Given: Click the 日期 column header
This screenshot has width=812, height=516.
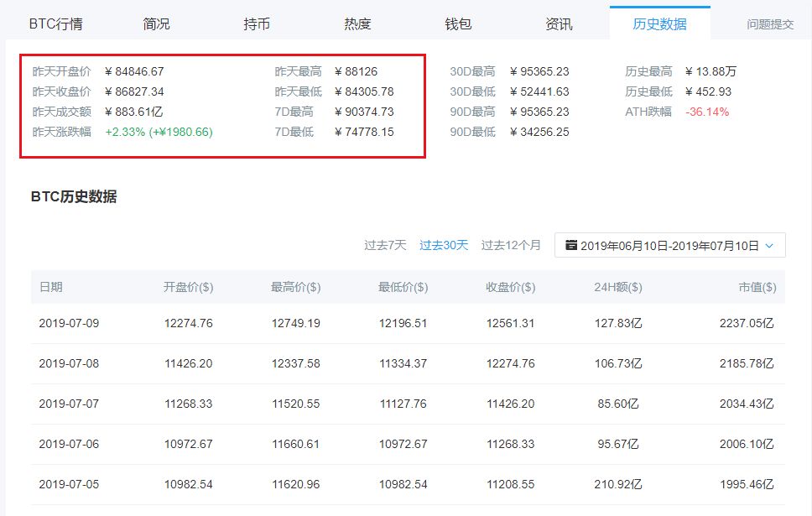Looking at the screenshot, I should [50, 287].
